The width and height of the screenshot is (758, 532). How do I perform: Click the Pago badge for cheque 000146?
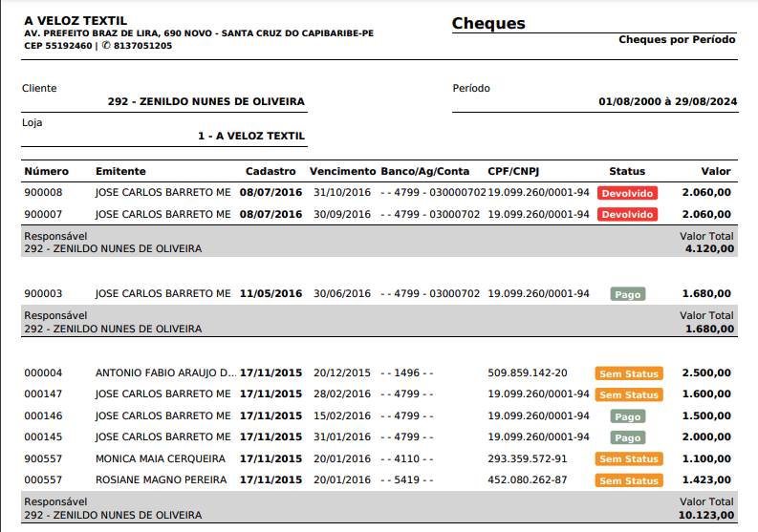(627, 416)
